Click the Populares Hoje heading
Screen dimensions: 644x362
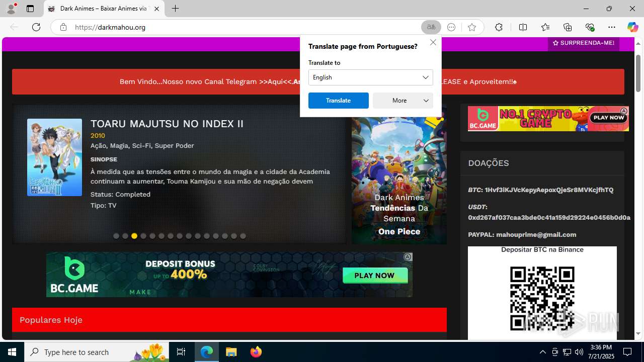click(x=51, y=320)
